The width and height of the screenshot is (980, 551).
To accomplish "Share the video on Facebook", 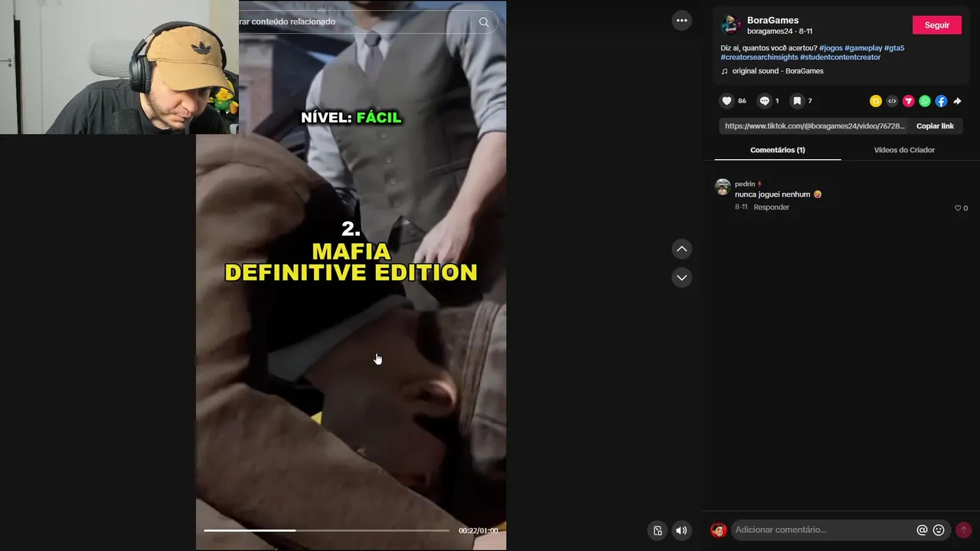I will [941, 101].
